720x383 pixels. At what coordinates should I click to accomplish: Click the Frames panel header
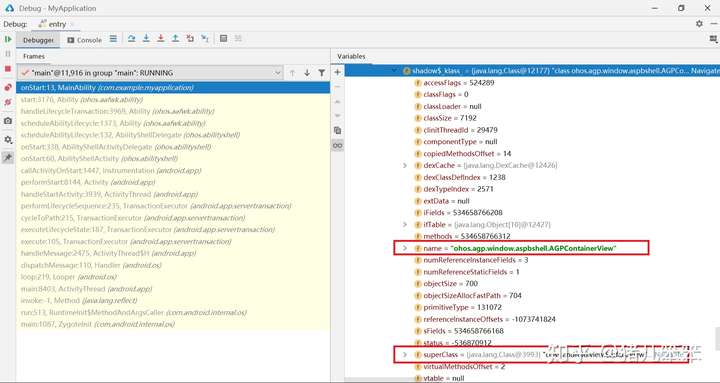[x=34, y=56]
